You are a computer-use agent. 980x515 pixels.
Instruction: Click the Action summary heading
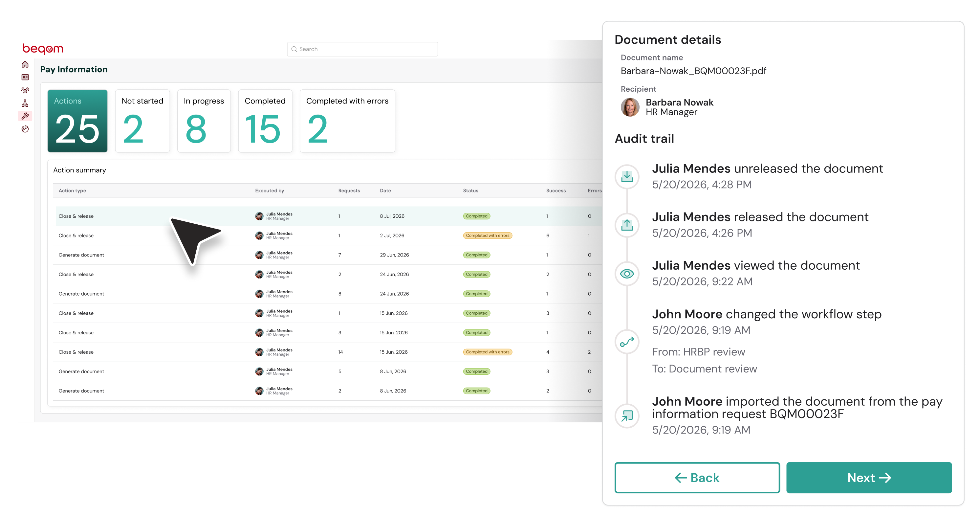pos(79,170)
